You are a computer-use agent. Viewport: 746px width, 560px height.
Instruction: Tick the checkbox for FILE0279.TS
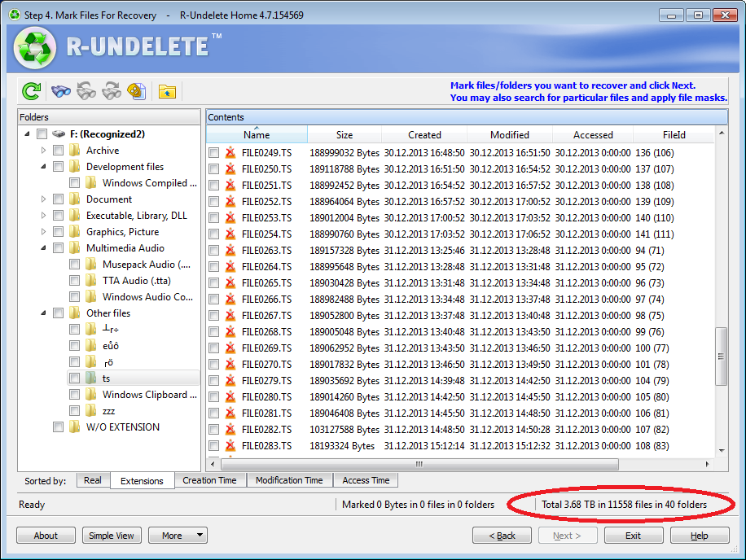[214, 381]
